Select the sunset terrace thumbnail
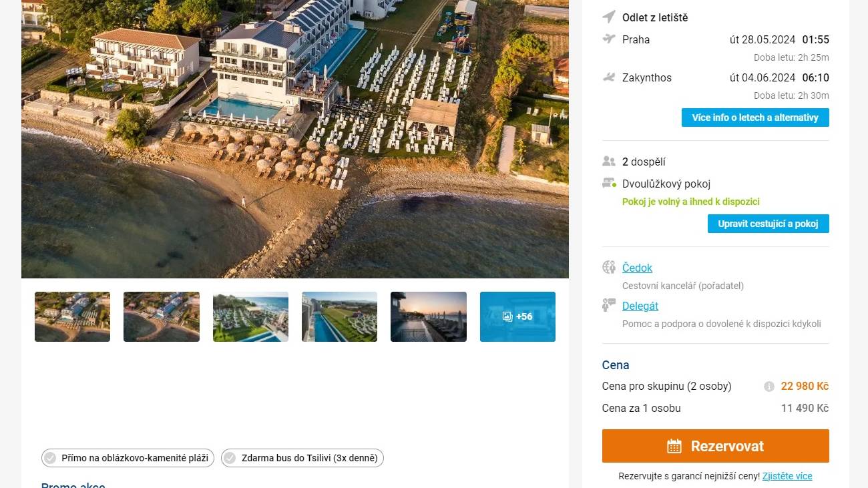 (429, 316)
